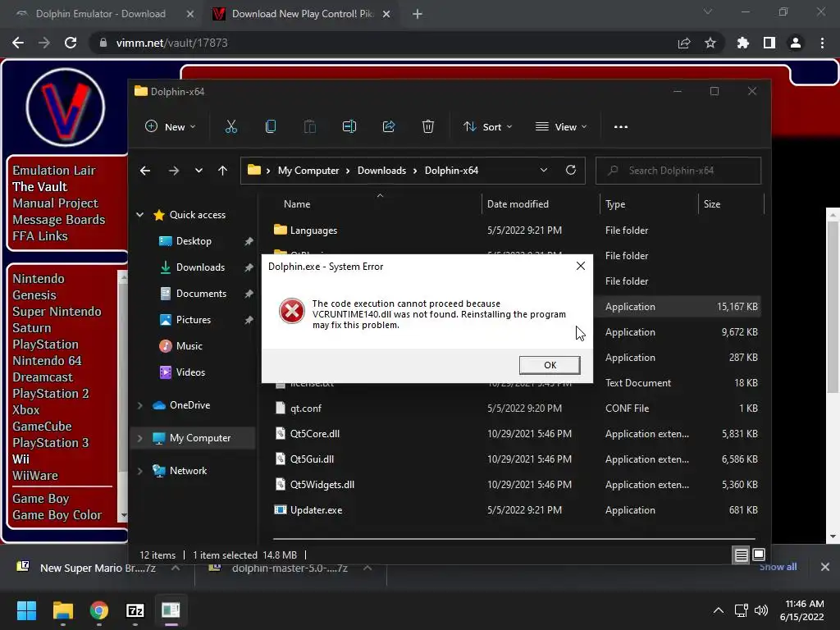840x630 pixels.
Task: Refresh the Dolphin-x64 folder
Action: pyautogui.click(x=571, y=171)
